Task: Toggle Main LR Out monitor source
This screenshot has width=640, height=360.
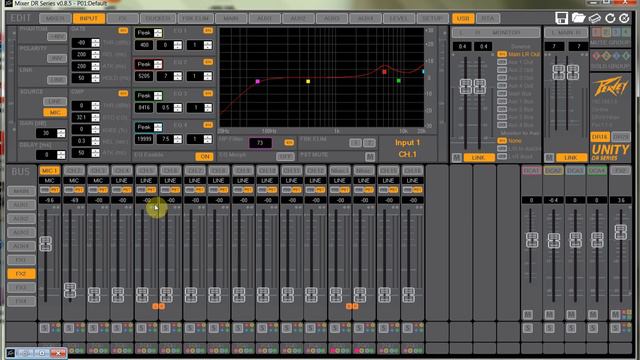Action: pos(502,54)
